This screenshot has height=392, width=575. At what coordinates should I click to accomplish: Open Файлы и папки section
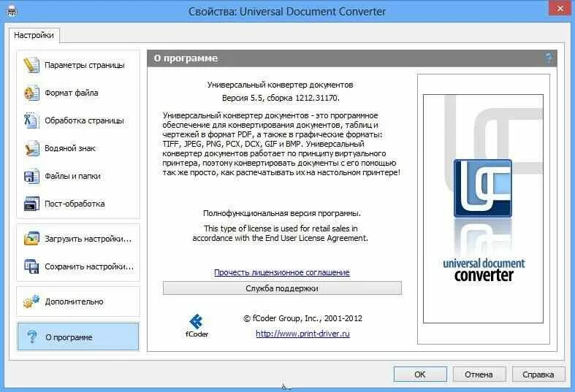coord(77,176)
